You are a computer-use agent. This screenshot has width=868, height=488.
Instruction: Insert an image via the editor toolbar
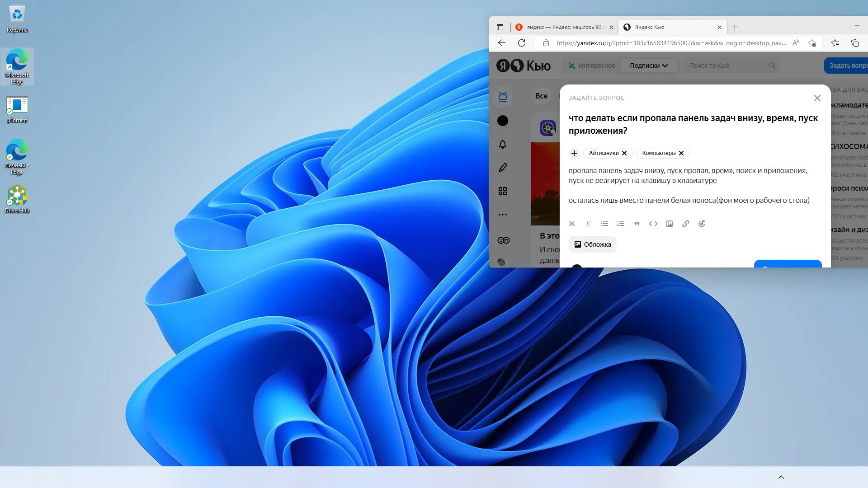pos(670,224)
